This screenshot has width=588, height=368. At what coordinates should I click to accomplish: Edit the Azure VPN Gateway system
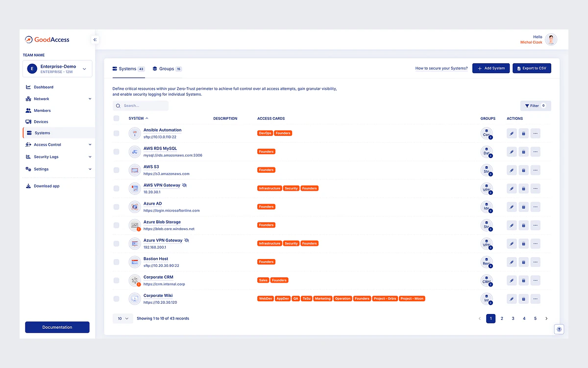coord(512,243)
